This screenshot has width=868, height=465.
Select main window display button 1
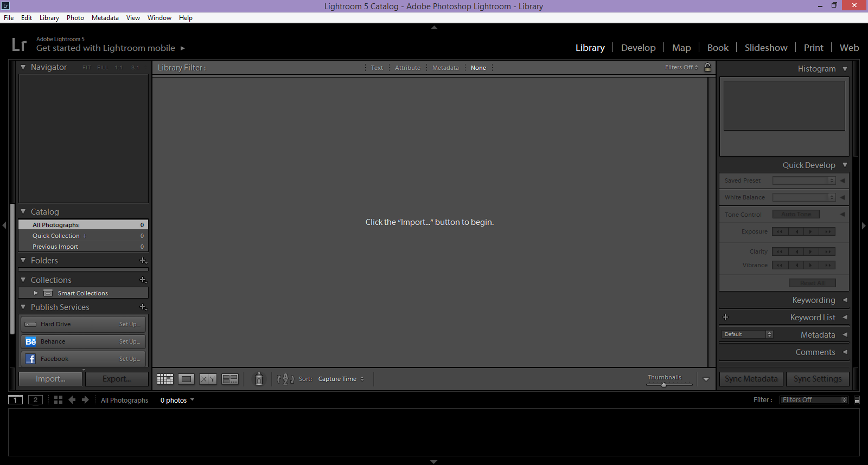pyautogui.click(x=15, y=400)
